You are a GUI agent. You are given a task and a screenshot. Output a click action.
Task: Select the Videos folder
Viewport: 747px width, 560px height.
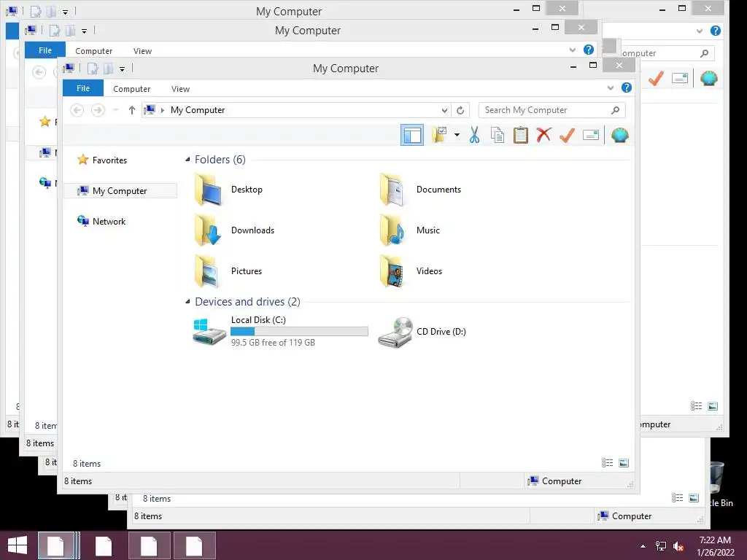tap(411, 271)
